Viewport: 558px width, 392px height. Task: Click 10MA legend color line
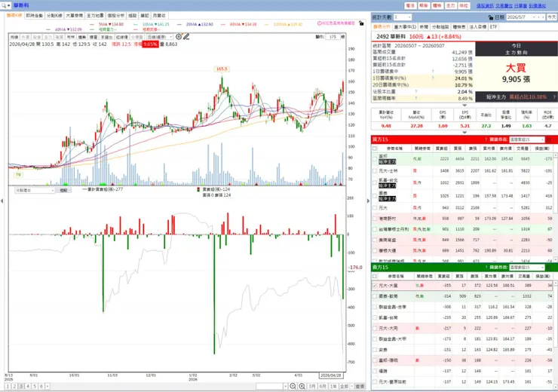[x=136, y=24]
